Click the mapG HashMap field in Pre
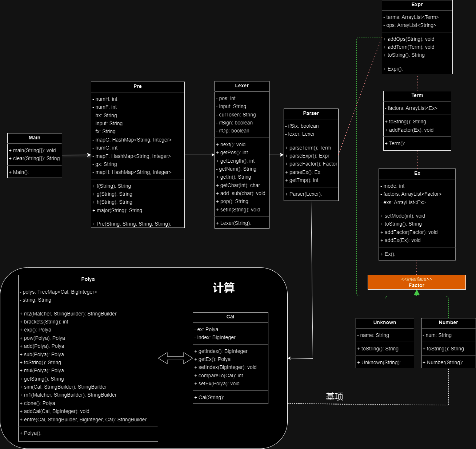 tap(132, 140)
